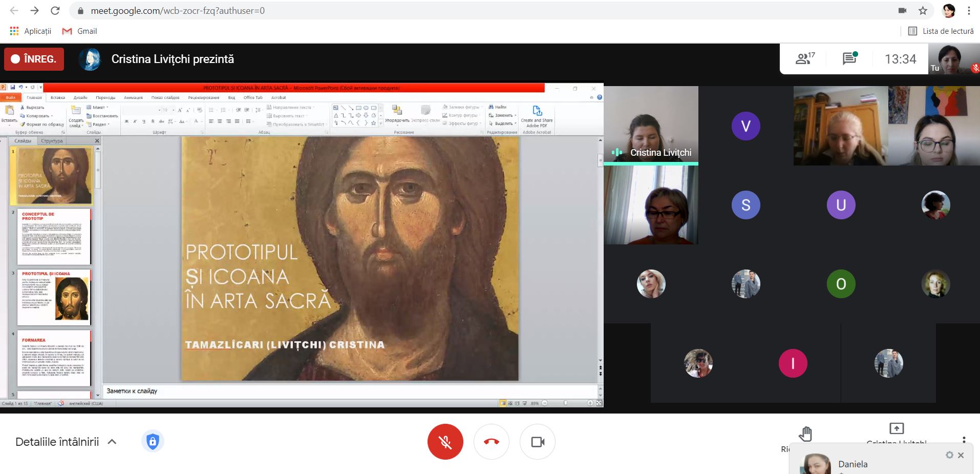Dismiss the Daniela notification popup
The height and width of the screenshot is (474, 980).
[961, 455]
